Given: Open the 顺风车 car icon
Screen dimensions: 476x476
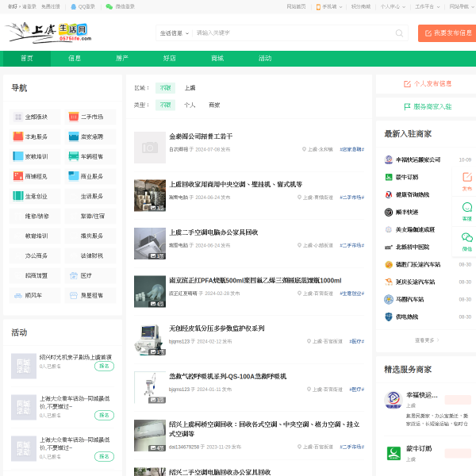Looking at the screenshot, I should [x=18, y=295].
